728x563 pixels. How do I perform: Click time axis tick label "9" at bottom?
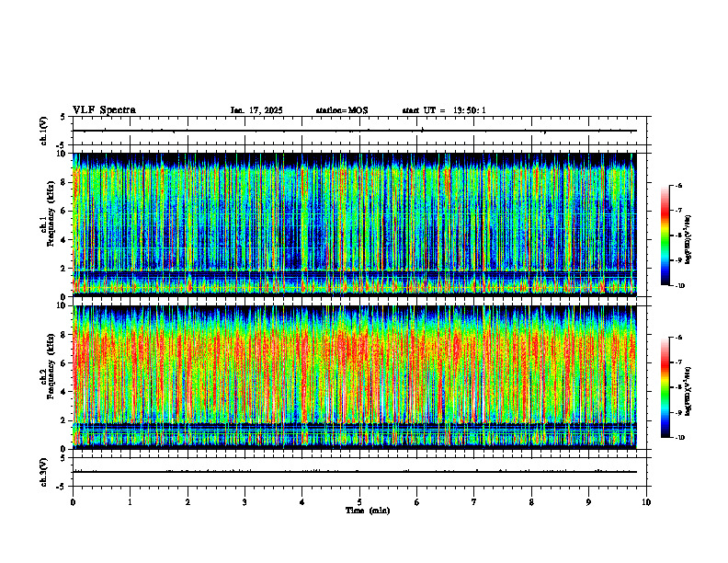pos(588,502)
